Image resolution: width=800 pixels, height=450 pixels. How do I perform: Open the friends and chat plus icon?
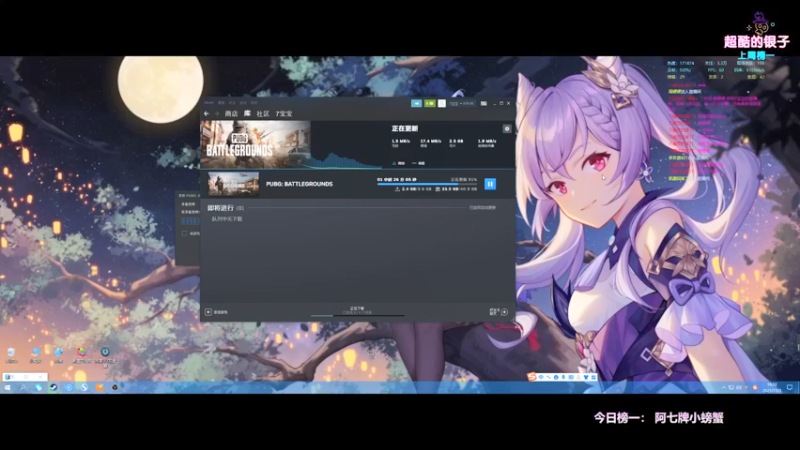(x=504, y=312)
